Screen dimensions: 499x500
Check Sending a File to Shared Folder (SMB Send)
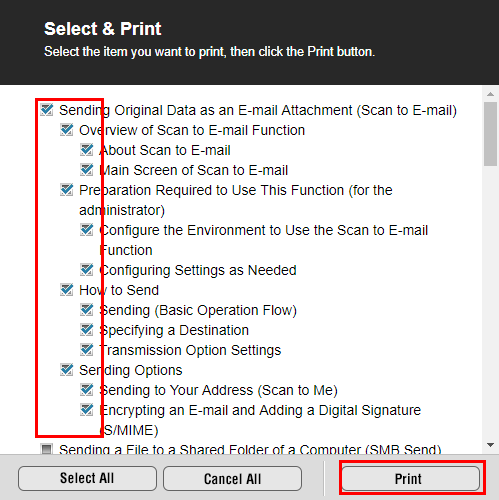click(47, 449)
